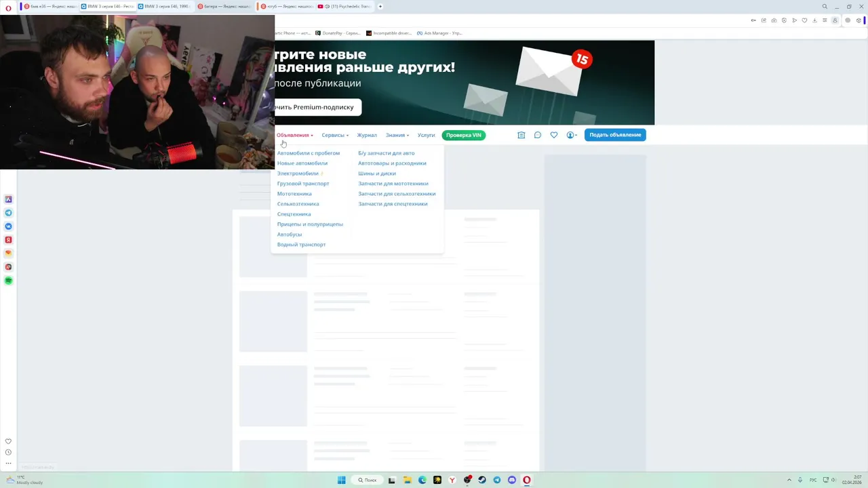This screenshot has height=488, width=868.
Task: Select 'Грузовой транспорт' menu entry
Action: click(303, 184)
